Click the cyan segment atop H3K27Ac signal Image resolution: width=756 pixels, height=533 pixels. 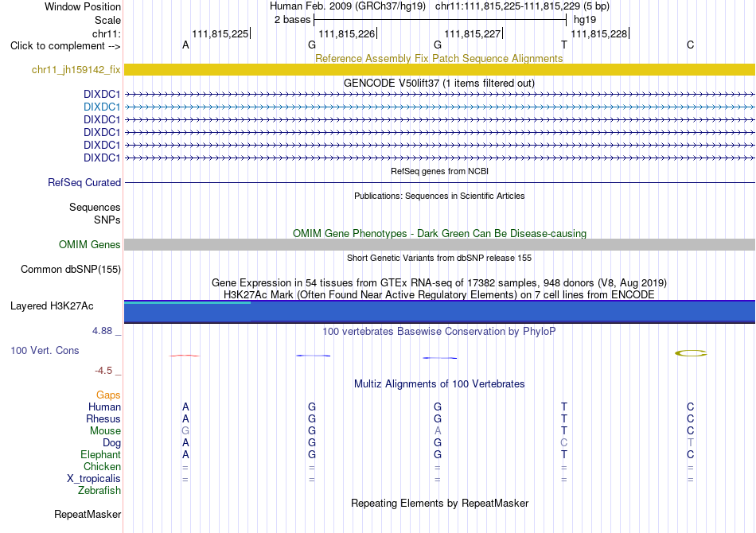coord(188,302)
